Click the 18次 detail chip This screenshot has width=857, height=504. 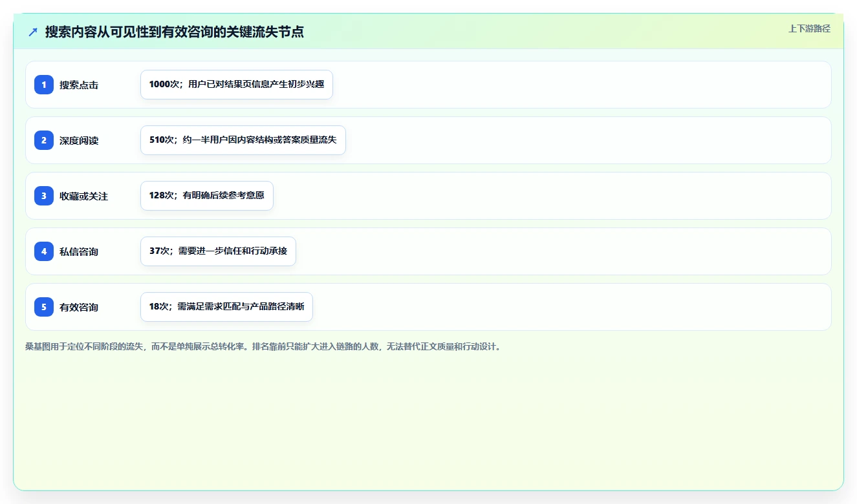pos(226,307)
